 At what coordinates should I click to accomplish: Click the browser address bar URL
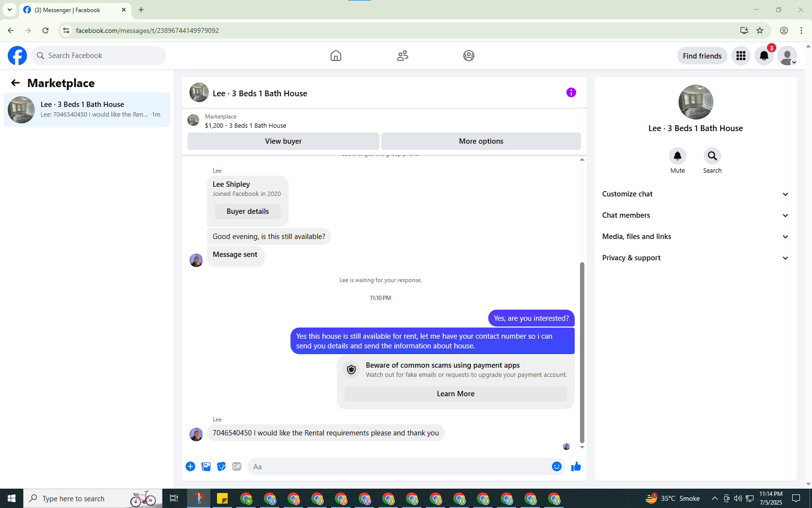point(147,30)
